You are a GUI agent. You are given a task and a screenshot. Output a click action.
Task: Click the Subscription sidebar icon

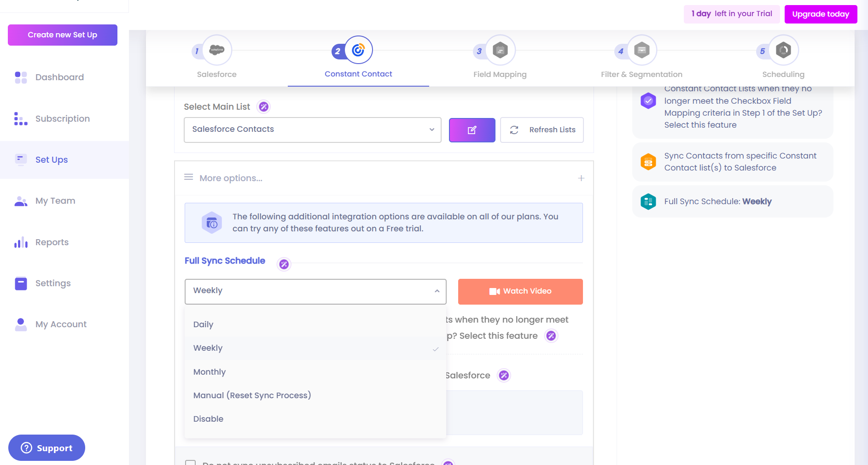pyautogui.click(x=21, y=118)
